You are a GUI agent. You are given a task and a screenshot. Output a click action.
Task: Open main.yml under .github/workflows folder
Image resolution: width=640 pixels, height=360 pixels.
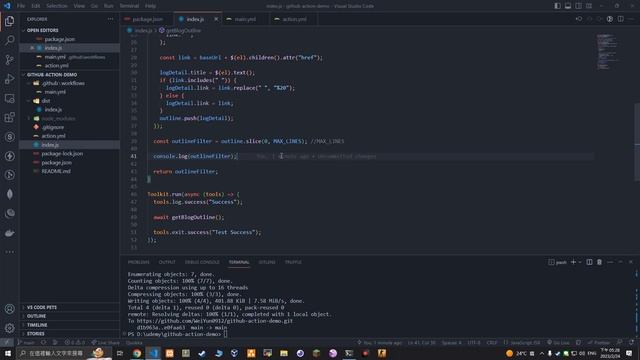pyautogui.click(x=55, y=92)
